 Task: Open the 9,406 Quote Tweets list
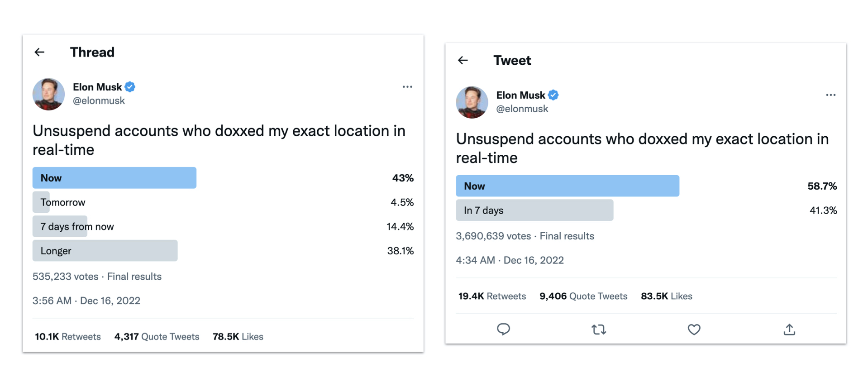(583, 296)
